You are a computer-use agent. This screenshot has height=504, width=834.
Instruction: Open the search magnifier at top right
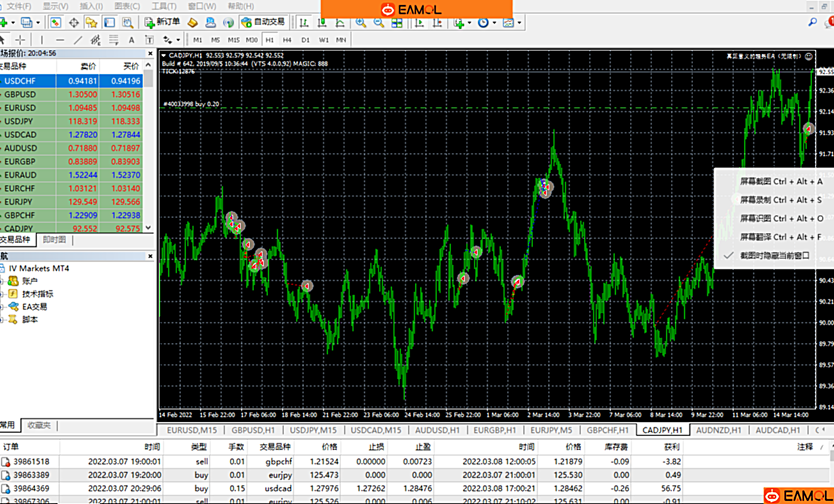[812, 22]
